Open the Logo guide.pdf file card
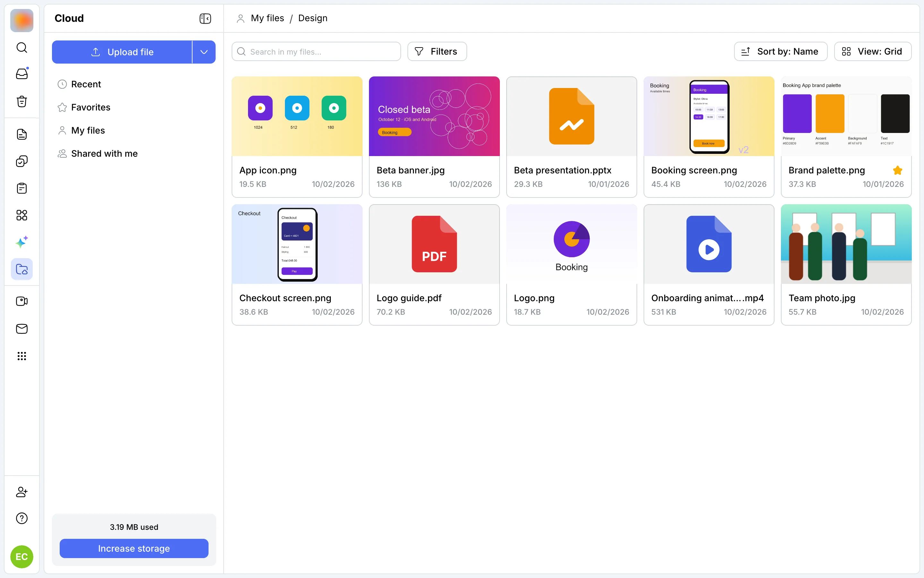Image resolution: width=924 pixels, height=578 pixels. (x=434, y=265)
